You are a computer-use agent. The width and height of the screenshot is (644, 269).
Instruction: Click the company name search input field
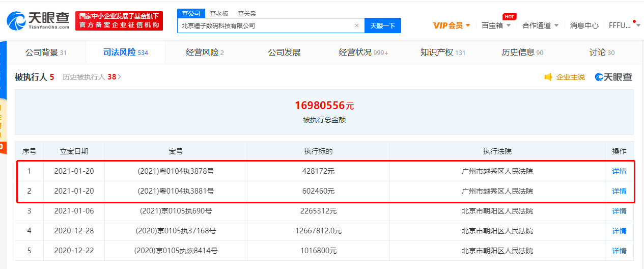pos(265,25)
